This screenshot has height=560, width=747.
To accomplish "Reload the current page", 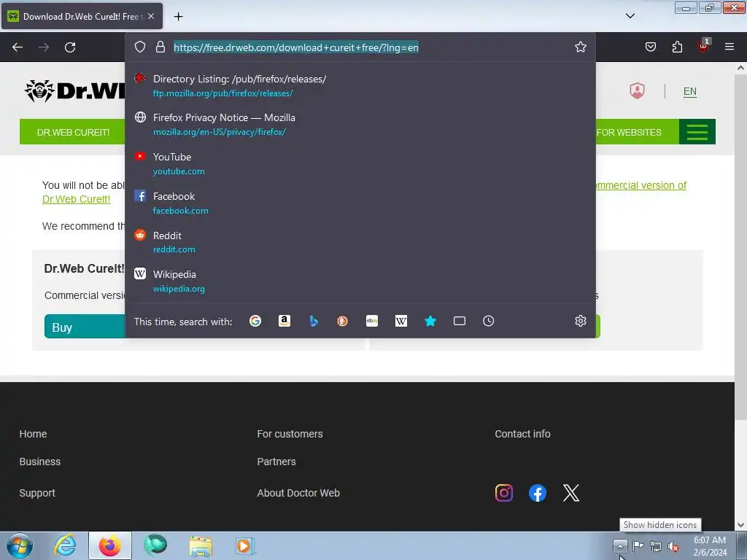I will tap(70, 47).
